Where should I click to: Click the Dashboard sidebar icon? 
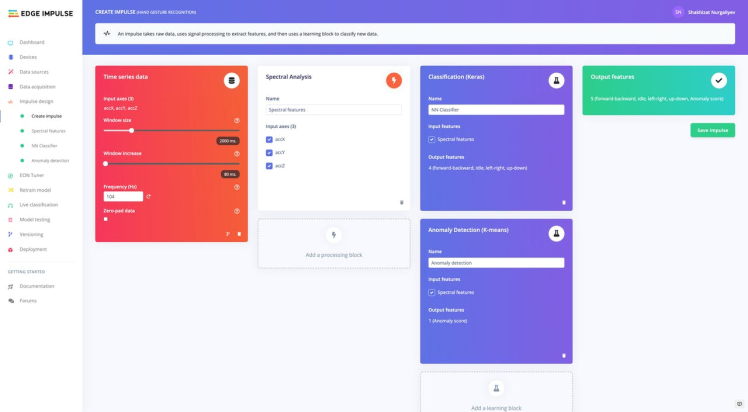[10, 42]
